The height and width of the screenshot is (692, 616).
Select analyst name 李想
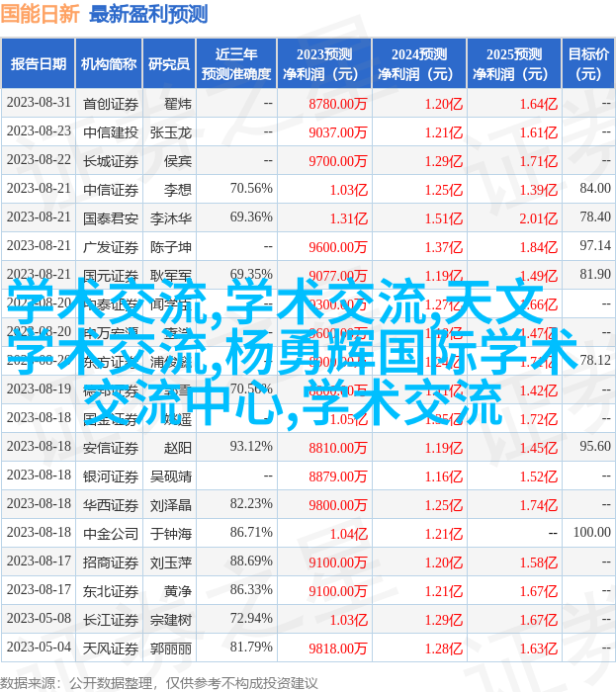178,190
